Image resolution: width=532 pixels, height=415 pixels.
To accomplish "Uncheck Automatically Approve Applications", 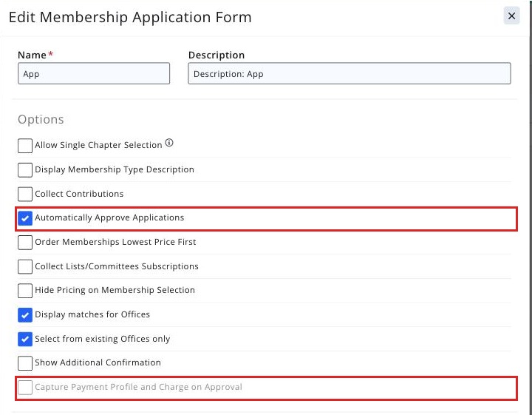I will (x=25, y=218).
